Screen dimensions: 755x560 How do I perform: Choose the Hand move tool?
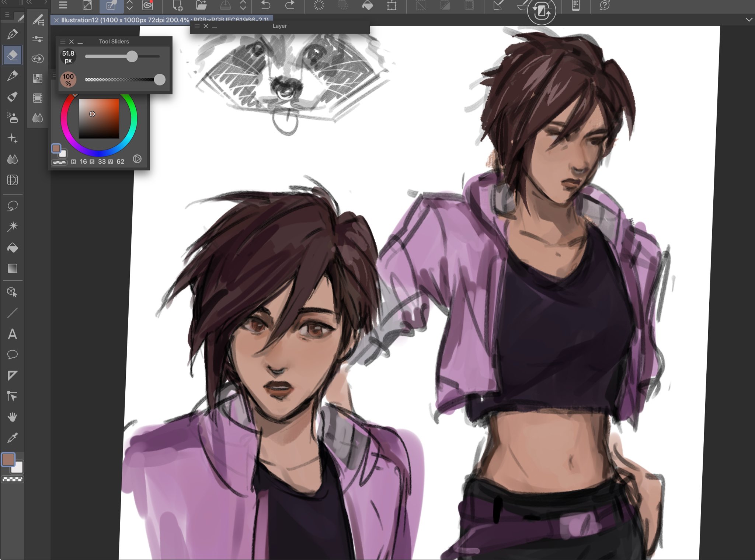pyautogui.click(x=12, y=417)
